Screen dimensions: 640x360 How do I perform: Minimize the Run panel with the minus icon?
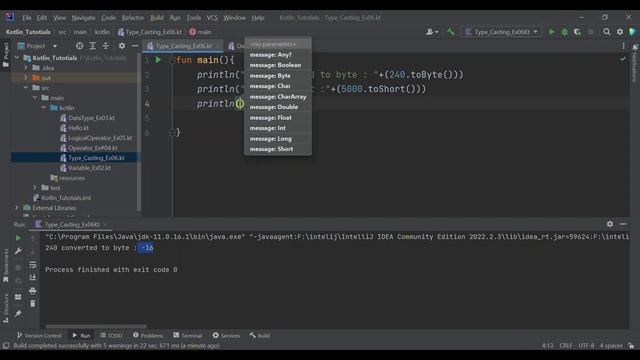[x=623, y=224]
